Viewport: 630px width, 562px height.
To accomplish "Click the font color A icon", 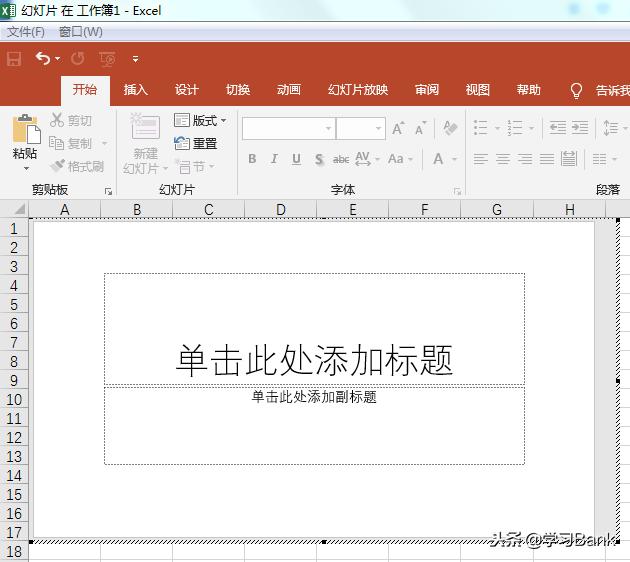I will [x=438, y=159].
